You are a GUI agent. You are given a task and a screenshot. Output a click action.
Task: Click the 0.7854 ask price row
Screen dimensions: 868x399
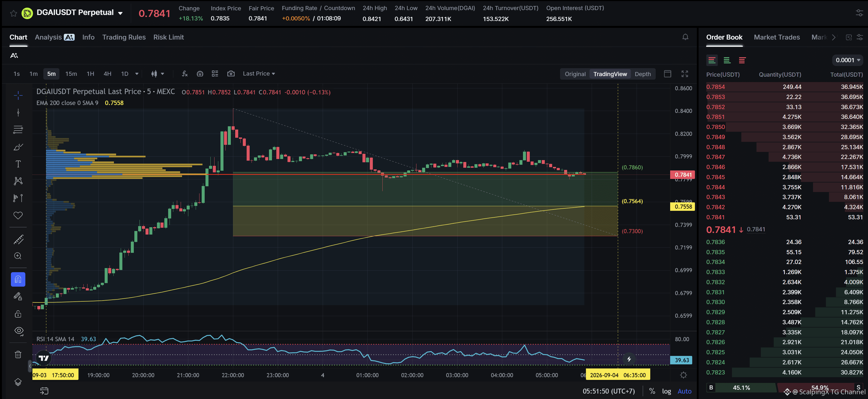tap(784, 87)
